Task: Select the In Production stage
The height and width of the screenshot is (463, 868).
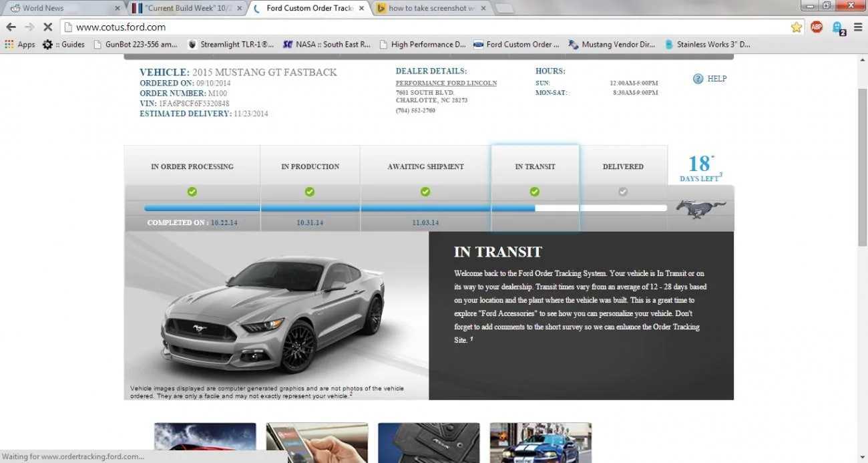Action: (310, 166)
